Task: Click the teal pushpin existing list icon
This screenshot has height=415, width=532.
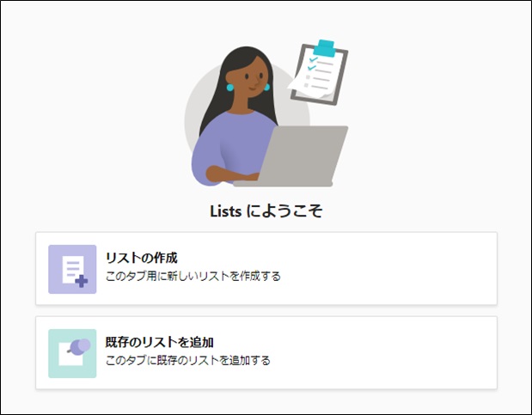Action: [x=72, y=353]
